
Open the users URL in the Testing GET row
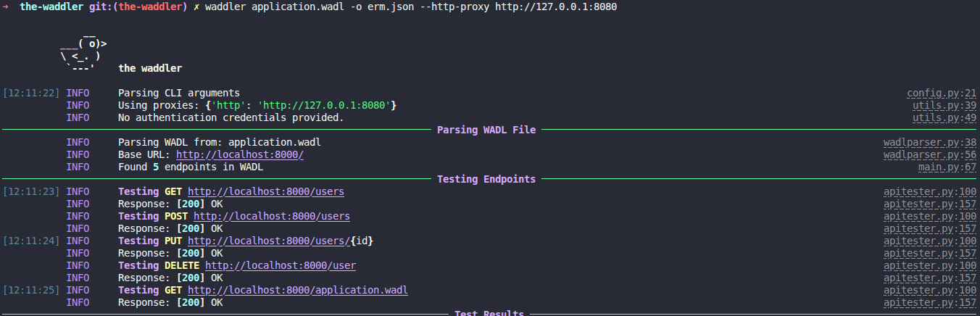coord(266,192)
